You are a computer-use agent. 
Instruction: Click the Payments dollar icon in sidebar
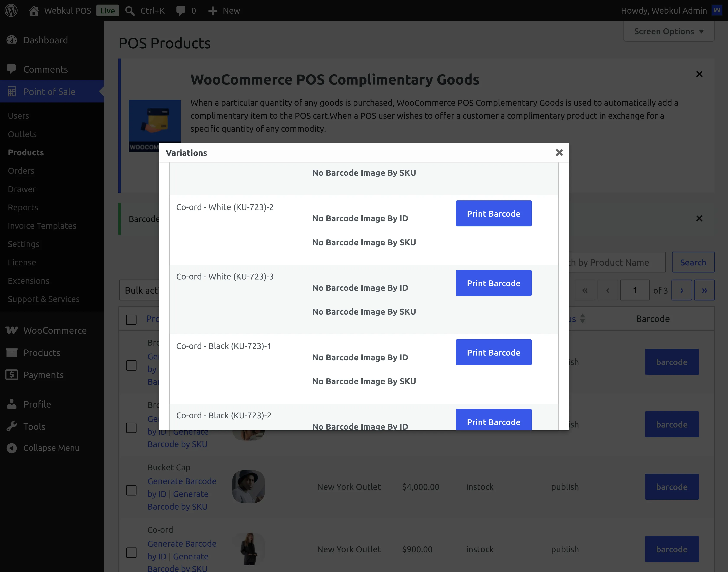point(12,374)
